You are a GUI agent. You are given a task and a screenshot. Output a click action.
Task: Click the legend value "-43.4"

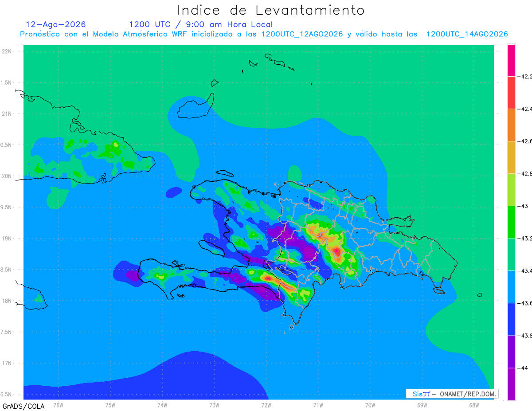click(x=525, y=271)
